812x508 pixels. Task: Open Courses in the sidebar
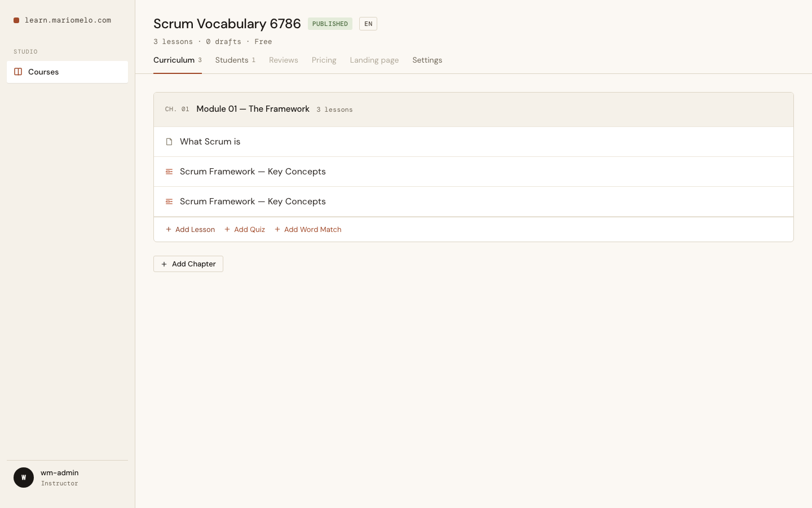pyautogui.click(x=67, y=72)
